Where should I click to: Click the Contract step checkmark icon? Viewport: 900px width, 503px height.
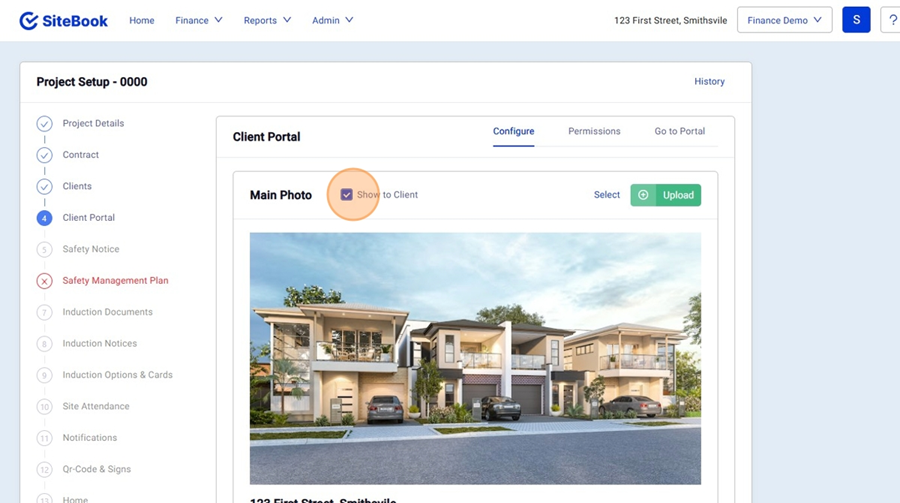tap(45, 155)
